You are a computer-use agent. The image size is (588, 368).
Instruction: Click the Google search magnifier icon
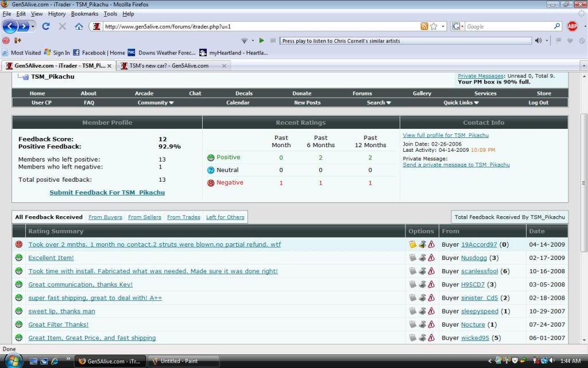pos(557,26)
